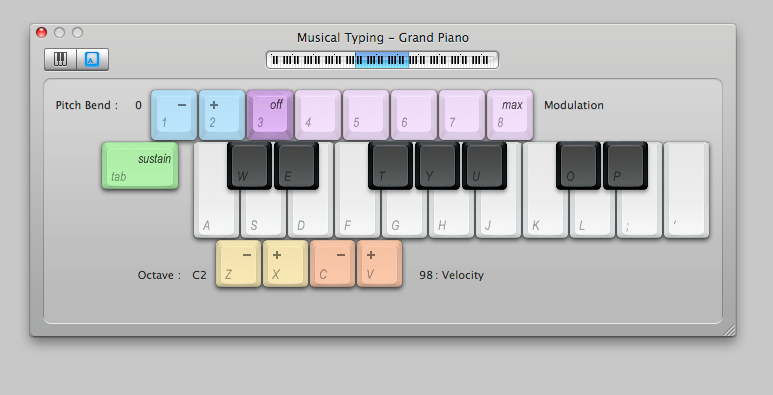The height and width of the screenshot is (395, 773).
Task: Increase velocity with the V key
Action: (x=379, y=263)
